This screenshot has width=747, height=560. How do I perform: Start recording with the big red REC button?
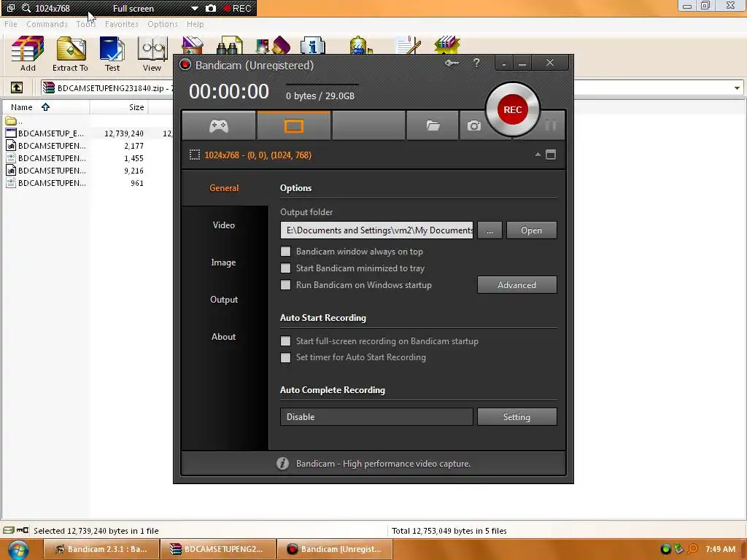pos(513,109)
